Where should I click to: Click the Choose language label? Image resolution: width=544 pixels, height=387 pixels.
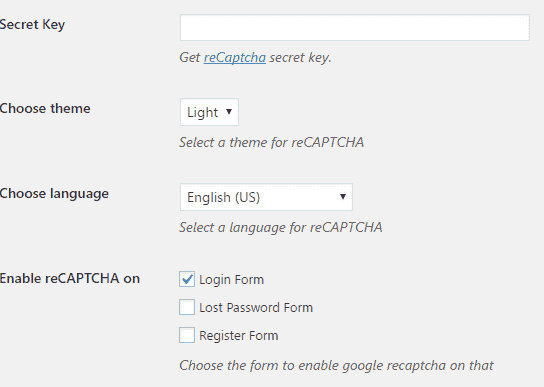pyautogui.click(x=54, y=194)
